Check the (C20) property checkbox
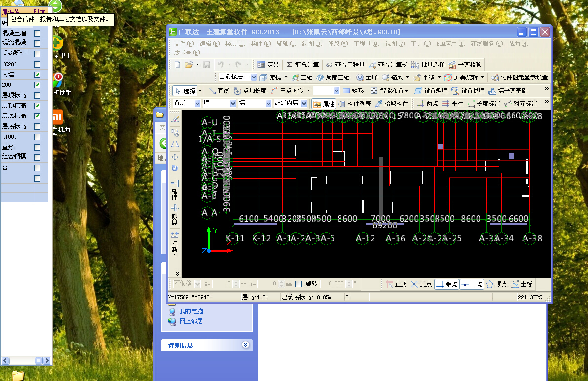This screenshot has width=588, height=381. click(37, 65)
